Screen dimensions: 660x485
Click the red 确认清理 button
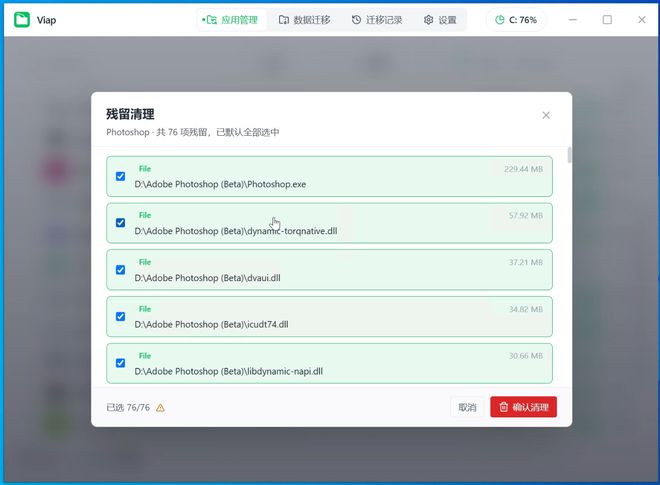pyautogui.click(x=523, y=407)
